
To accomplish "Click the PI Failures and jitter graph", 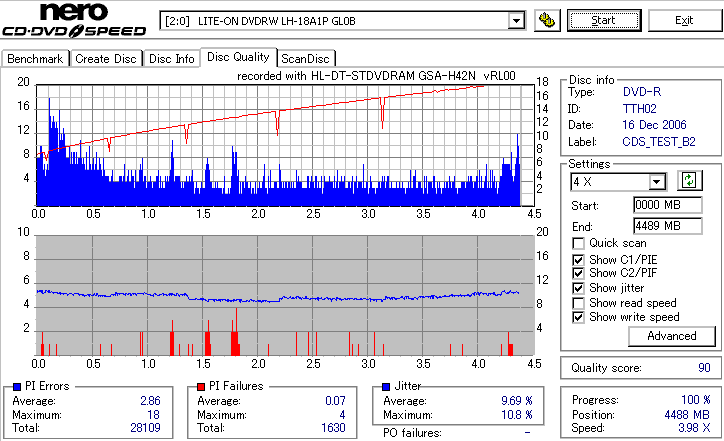I will point(285,296).
